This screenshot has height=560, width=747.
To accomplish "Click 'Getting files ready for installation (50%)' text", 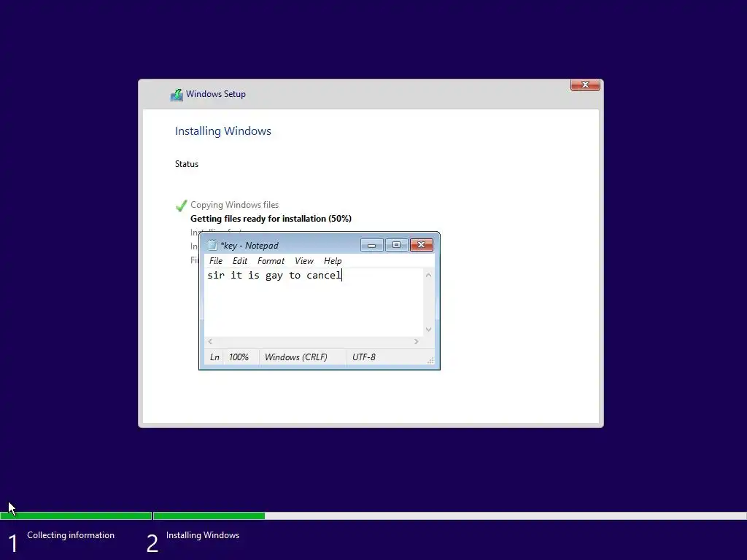I will pos(271,219).
